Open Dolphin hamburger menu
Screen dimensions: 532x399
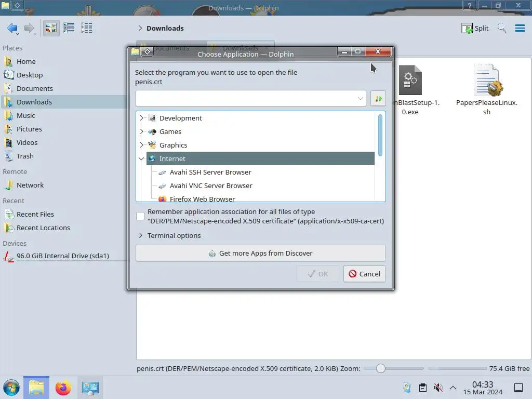click(520, 28)
